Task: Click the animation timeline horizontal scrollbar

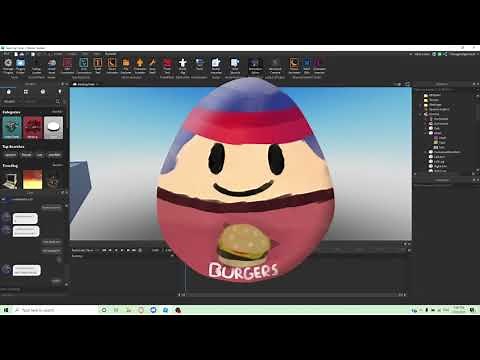Action: click(292, 295)
